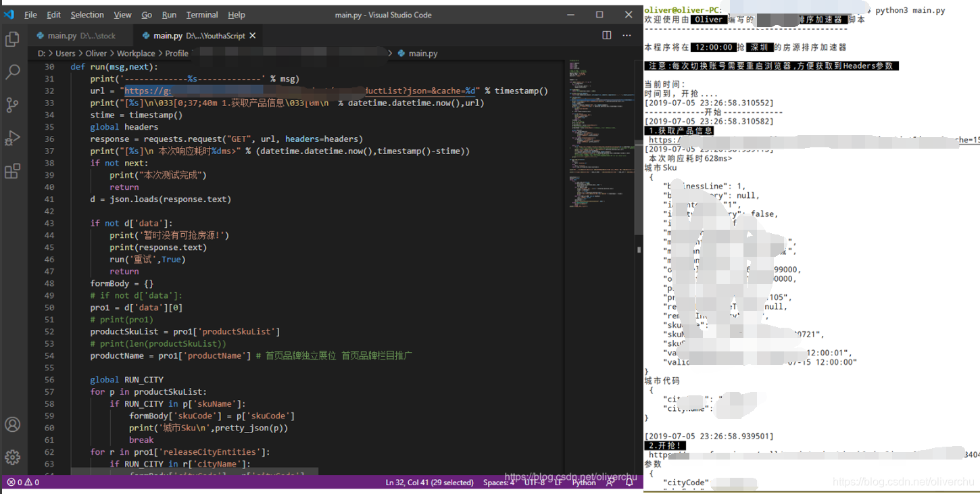Click the 'Oliver' highlighted name in terminal
Image resolution: width=980 pixels, height=494 pixels.
(708, 20)
